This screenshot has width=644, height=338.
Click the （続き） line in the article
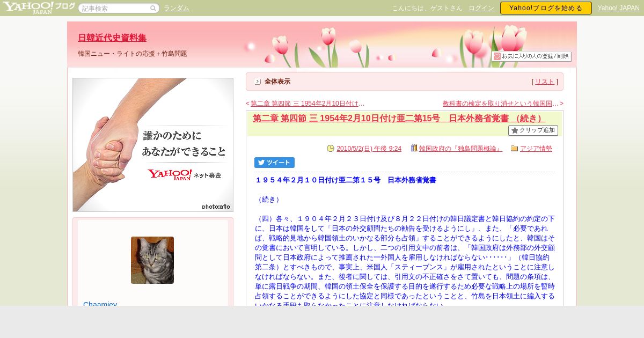[268, 200]
